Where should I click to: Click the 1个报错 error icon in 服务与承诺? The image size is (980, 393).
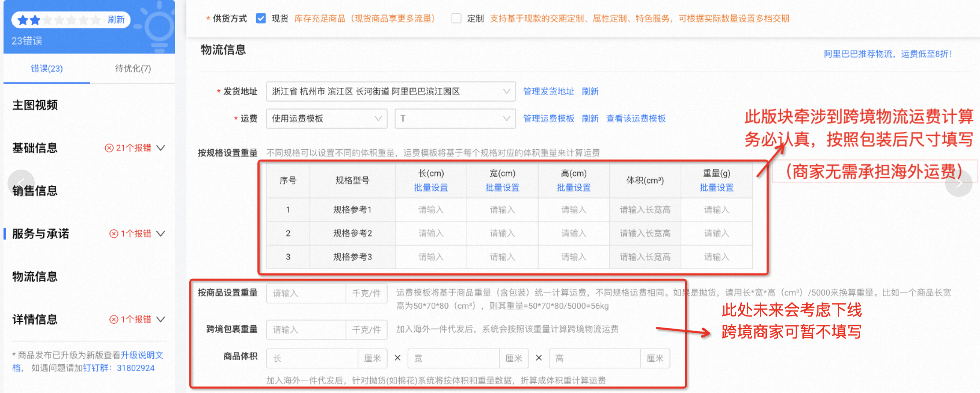114,234
